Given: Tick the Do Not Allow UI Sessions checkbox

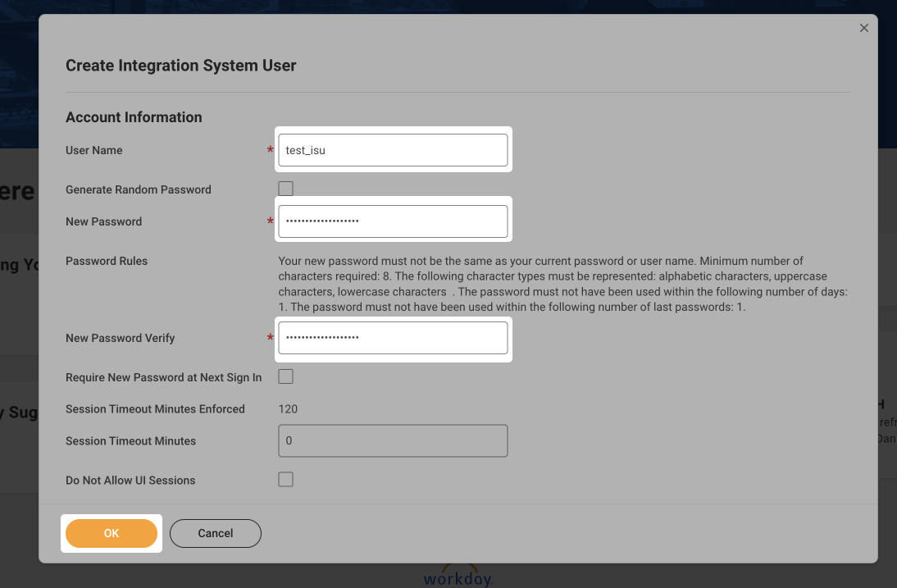Looking at the screenshot, I should [x=285, y=480].
